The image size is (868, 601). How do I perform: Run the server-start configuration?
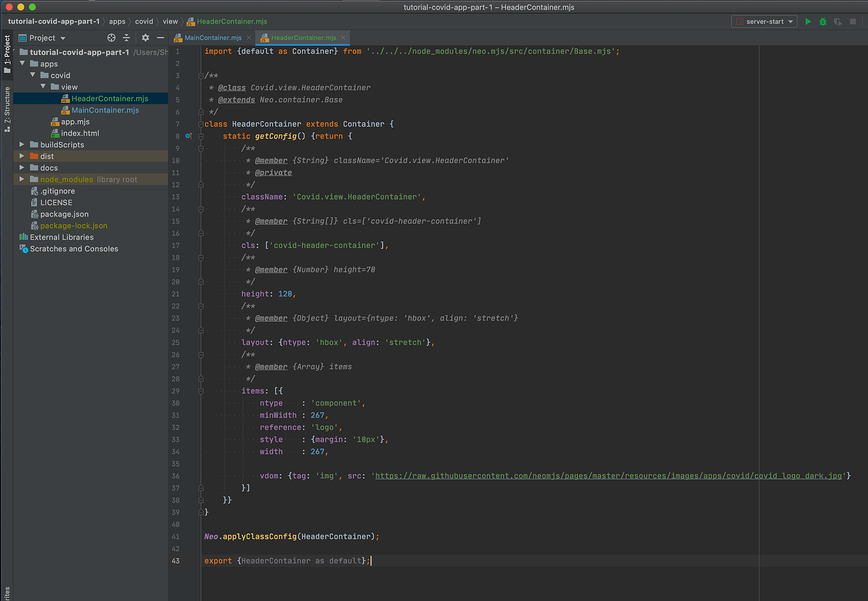point(808,21)
